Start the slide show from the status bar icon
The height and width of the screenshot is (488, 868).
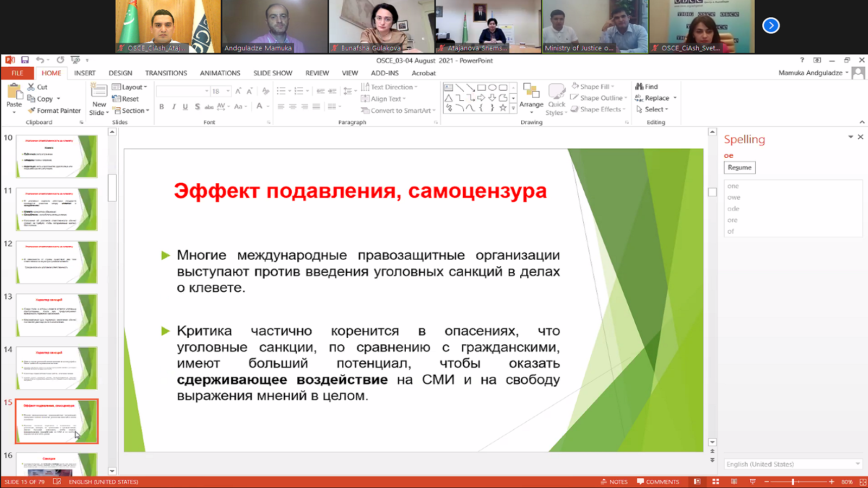752,481
